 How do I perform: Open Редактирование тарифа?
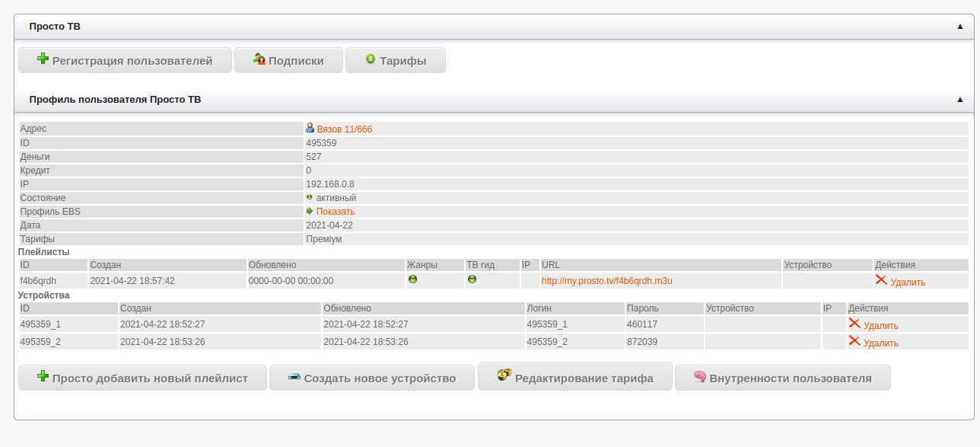point(574,378)
